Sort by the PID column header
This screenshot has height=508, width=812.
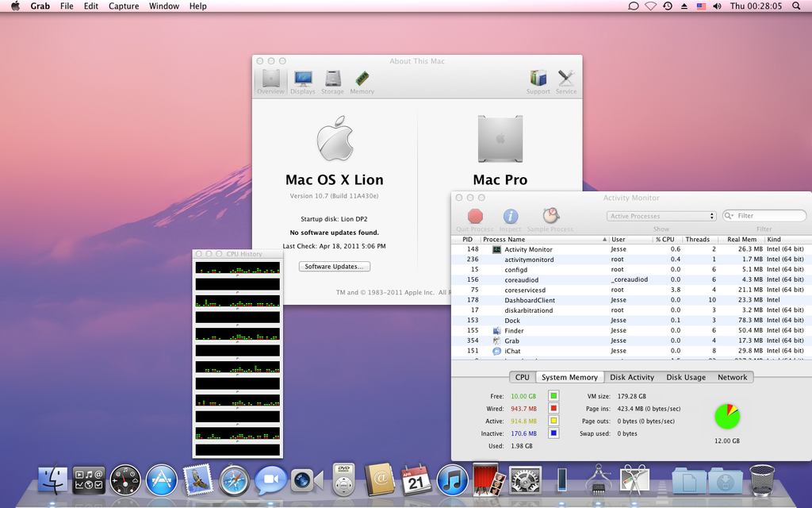pos(468,240)
